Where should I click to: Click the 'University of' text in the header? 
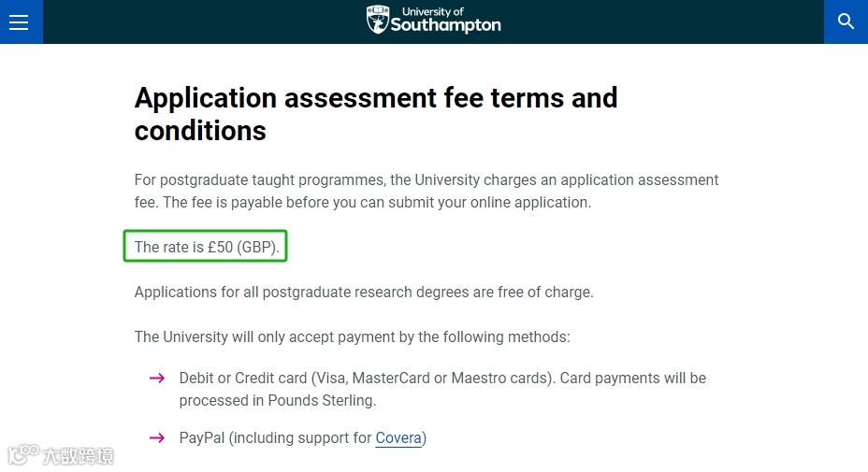click(433, 11)
